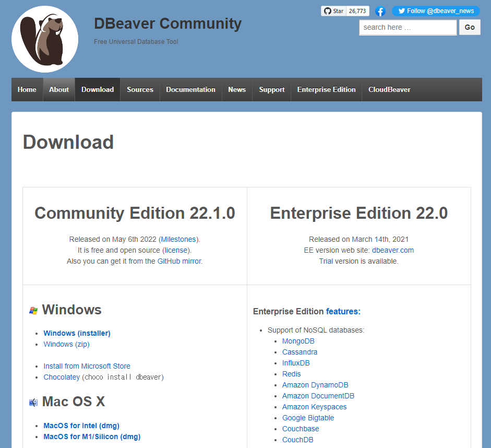Open Install from Microsoft Store link
The width and height of the screenshot is (491, 448).
tap(87, 366)
